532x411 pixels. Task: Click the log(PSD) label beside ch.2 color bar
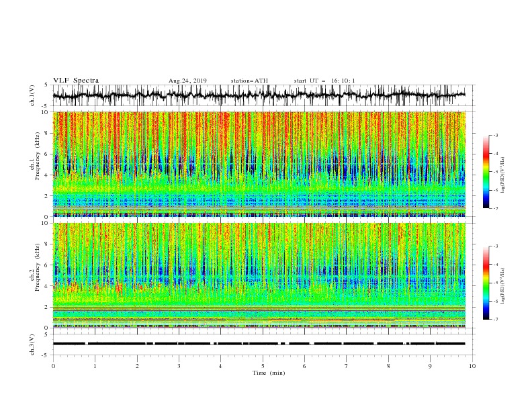pos(503,285)
